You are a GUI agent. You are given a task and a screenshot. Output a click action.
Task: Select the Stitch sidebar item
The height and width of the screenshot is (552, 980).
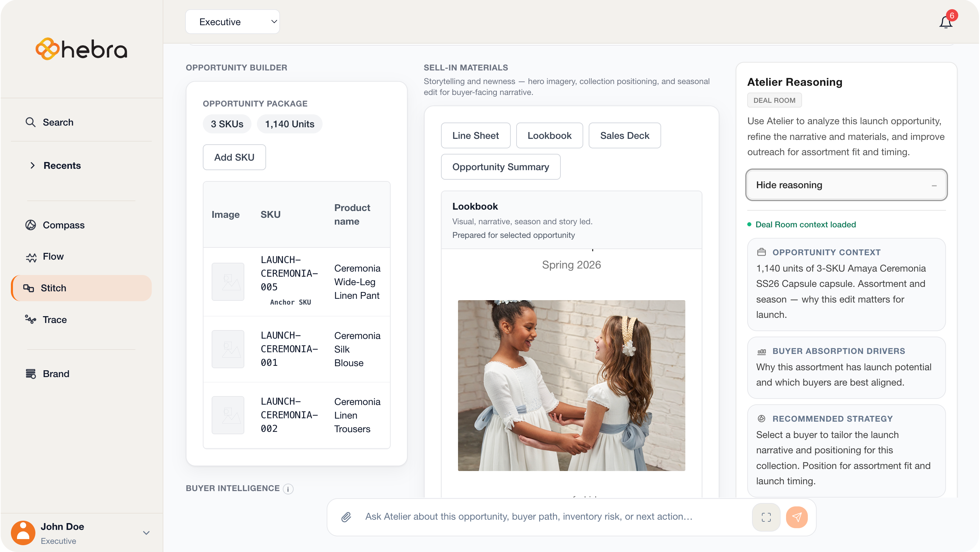click(53, 288)
